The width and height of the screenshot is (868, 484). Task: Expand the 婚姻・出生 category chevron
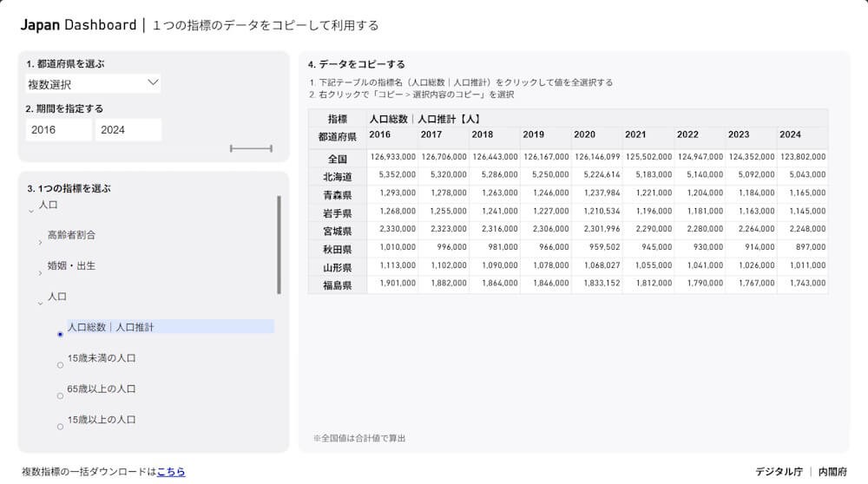click(x=40, y=272)
